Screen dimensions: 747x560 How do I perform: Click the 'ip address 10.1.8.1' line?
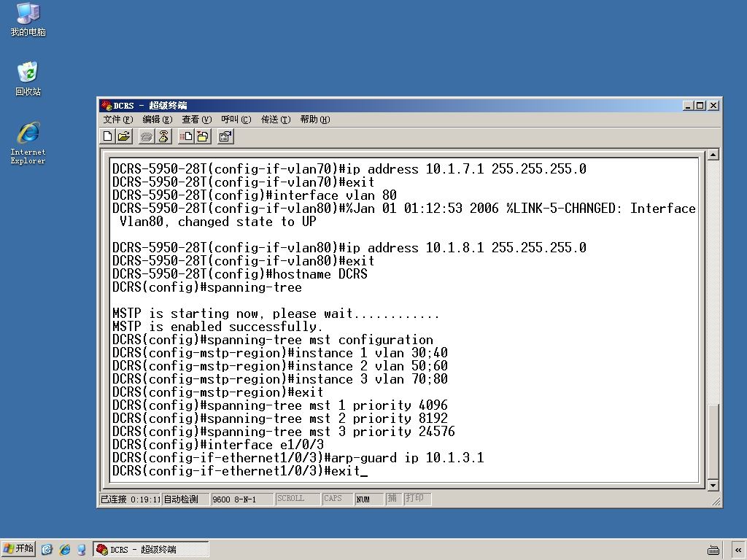tap(349, 248)
